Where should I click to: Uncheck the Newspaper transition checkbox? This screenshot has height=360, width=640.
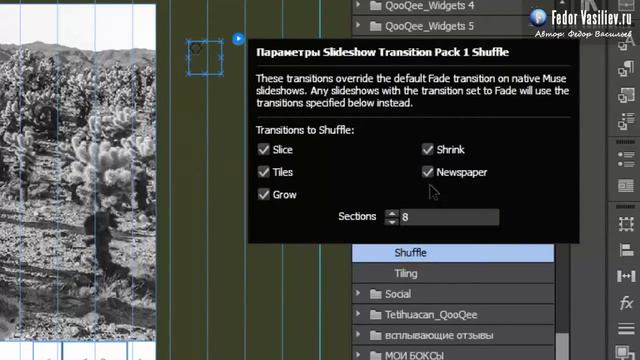click(x=427, y=172)
